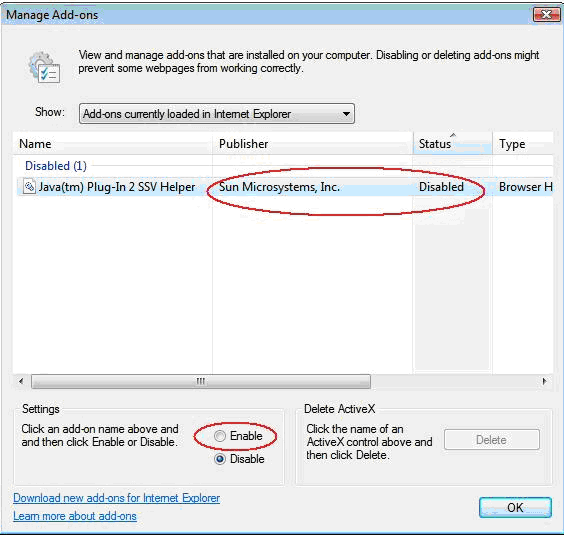Screen dimensions: 564x535
Task: Collapse the Disabled (1) group
Action: point(56,166)
